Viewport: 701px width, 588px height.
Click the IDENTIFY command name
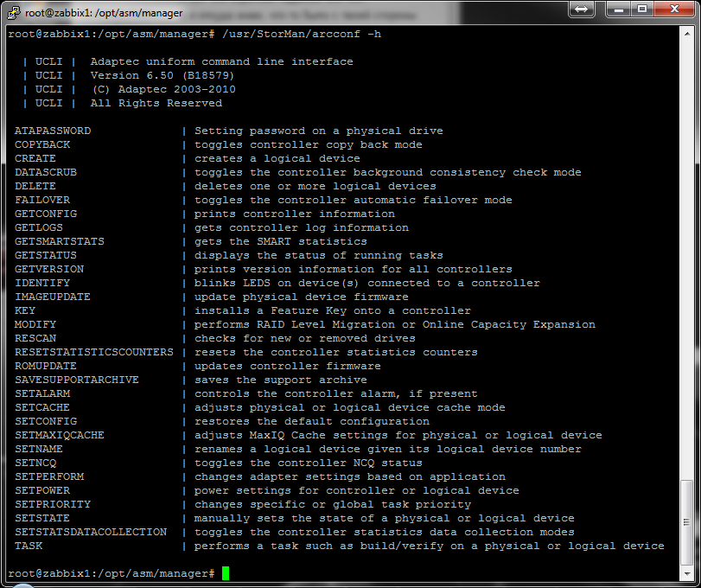pyautogui.click(x=42, y=284)
